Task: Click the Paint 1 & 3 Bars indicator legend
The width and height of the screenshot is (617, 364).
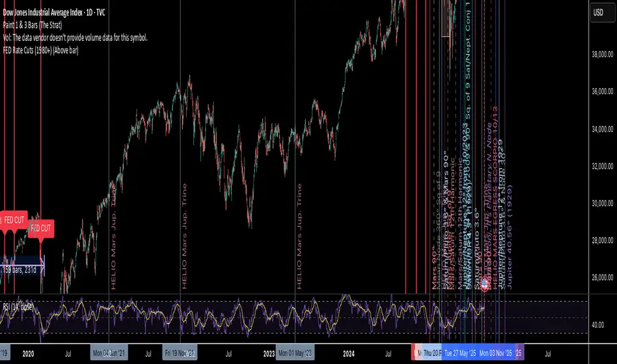Action: 32,25
